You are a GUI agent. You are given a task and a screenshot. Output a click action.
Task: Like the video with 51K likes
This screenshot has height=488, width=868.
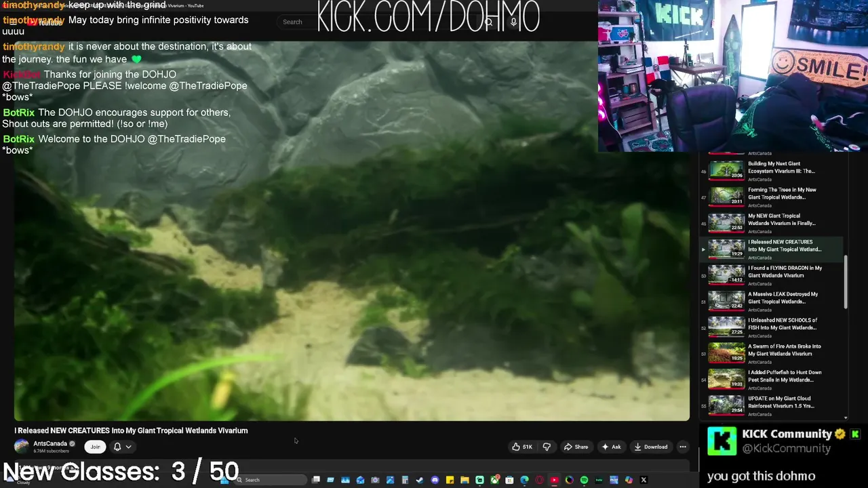522,447
